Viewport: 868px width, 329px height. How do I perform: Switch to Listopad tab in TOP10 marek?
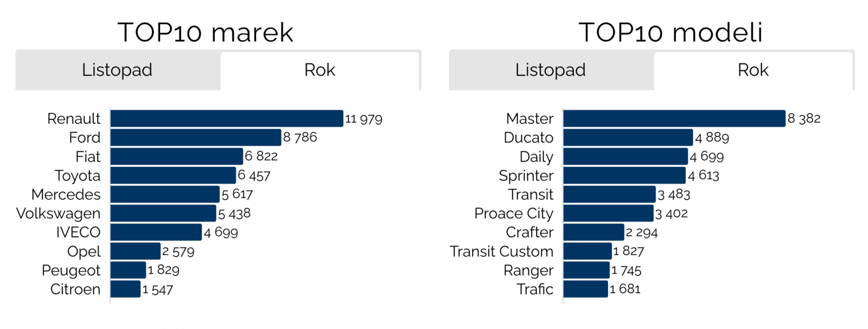(117, 71)
